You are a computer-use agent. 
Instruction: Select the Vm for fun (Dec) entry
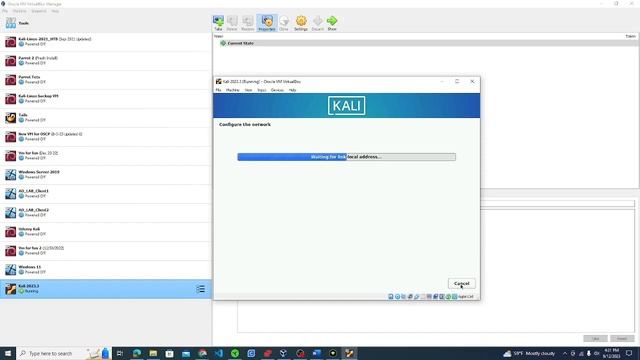coord(106,156)
